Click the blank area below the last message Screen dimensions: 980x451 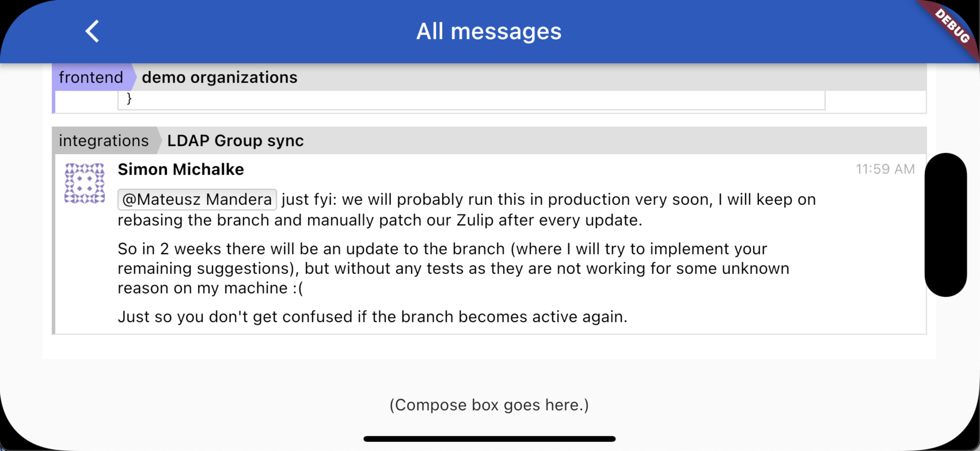click(x=489, y=346)
